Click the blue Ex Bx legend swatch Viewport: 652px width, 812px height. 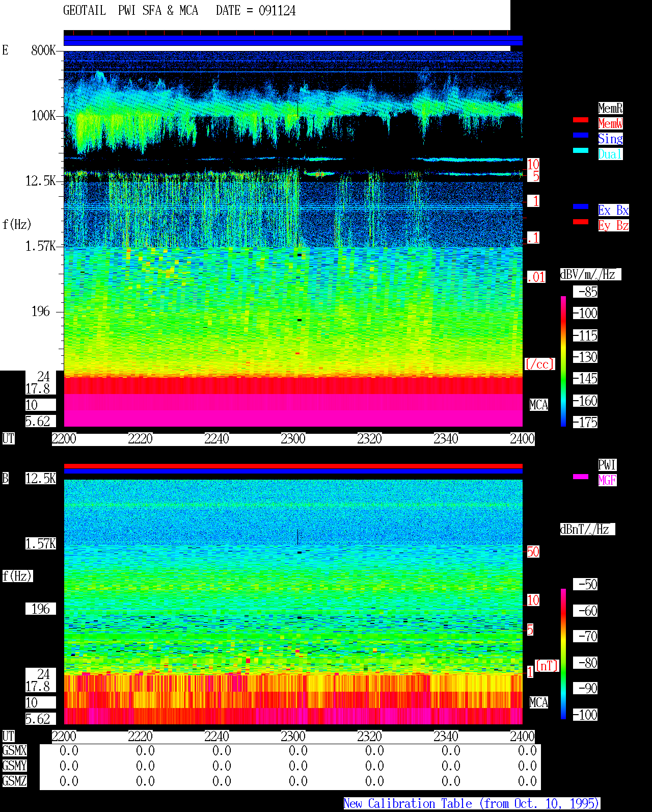click(x=581, y=206)
